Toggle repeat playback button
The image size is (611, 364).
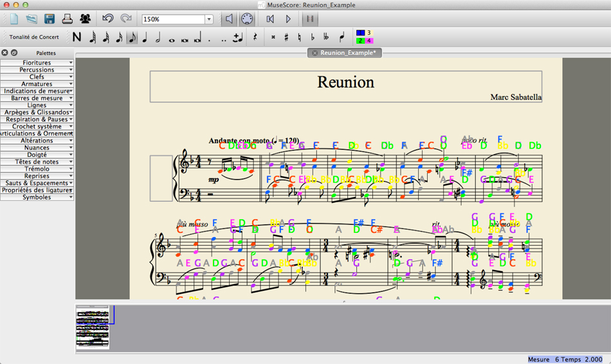[x=310, y=19]
